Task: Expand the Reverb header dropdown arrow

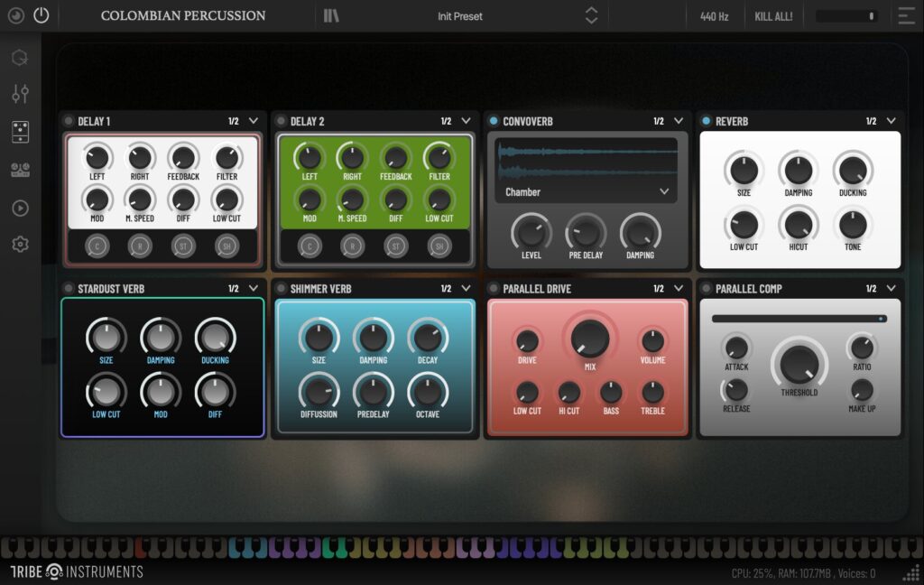Action: click(891, 121)
